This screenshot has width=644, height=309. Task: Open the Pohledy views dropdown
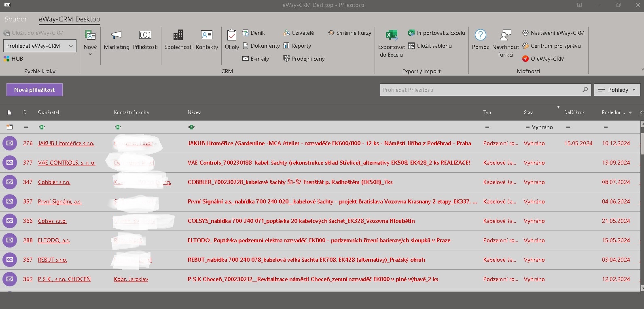617,90
